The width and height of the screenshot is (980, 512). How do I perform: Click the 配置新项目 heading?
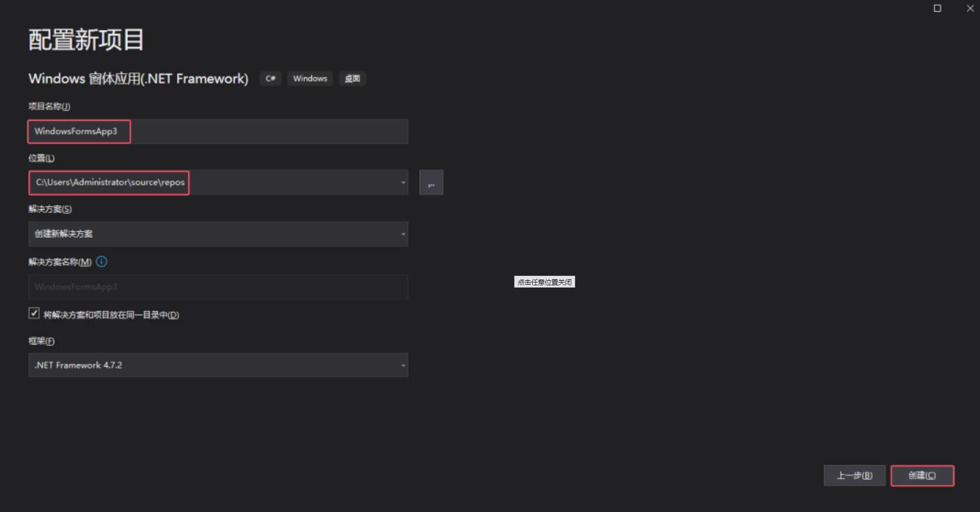(x=86, y=40)
